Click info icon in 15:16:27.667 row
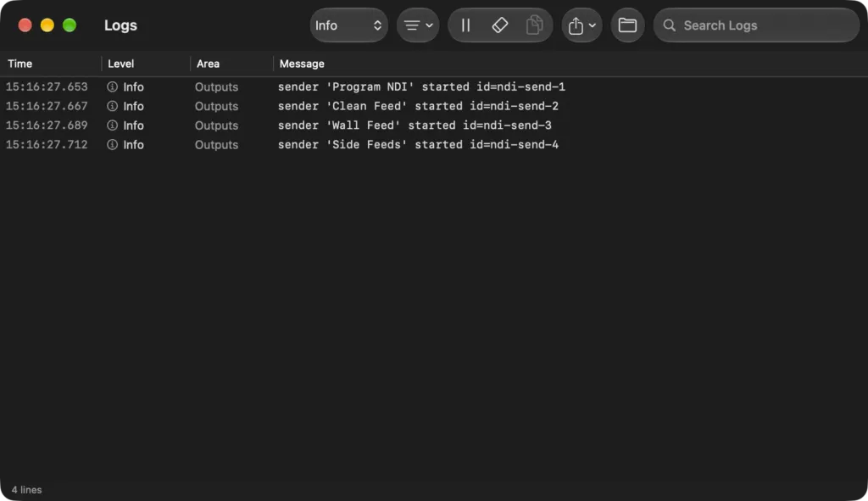The width and height of the screenshot is (868, 501). 113,106
